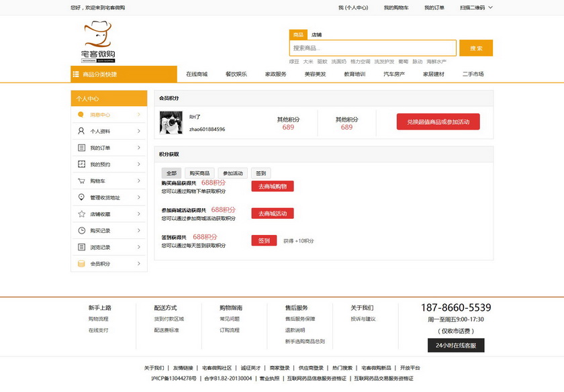Viewport: 564px width, 392px height.
Task: Click the 24小时在线客服 button
Action: [456, 345]
